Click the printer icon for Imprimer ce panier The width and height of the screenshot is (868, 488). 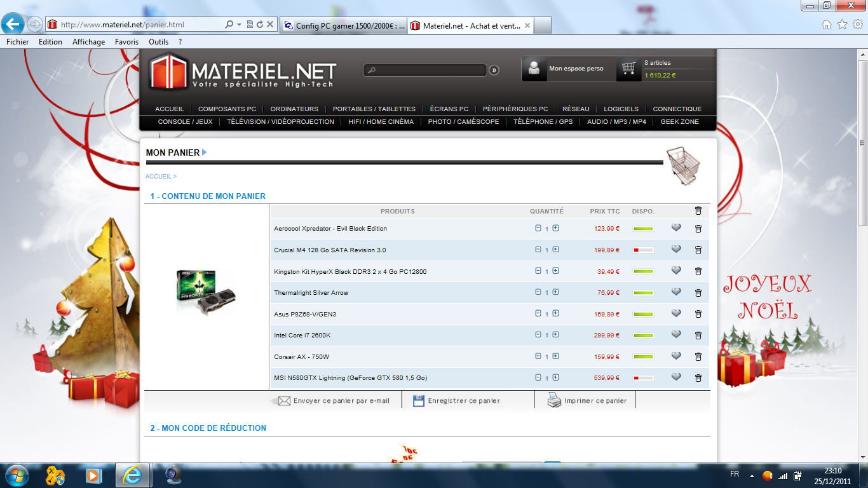[x=554, y=400]
